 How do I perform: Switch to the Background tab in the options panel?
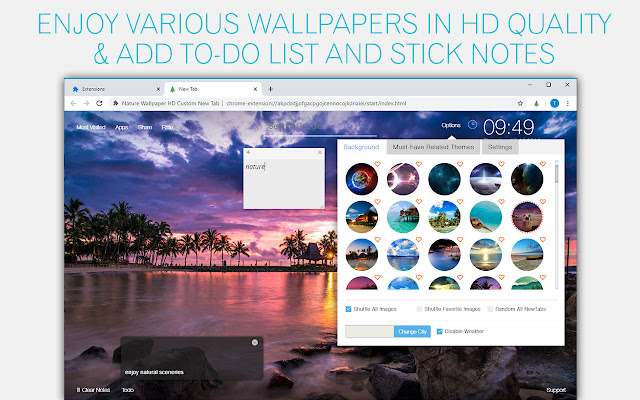(361, 147)
